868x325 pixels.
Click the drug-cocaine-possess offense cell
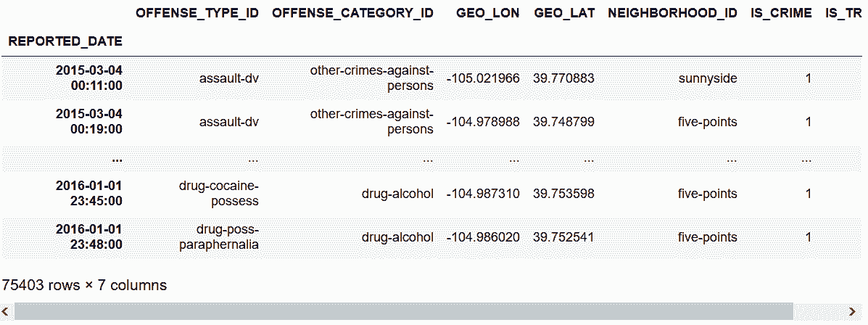coord(218,194)
